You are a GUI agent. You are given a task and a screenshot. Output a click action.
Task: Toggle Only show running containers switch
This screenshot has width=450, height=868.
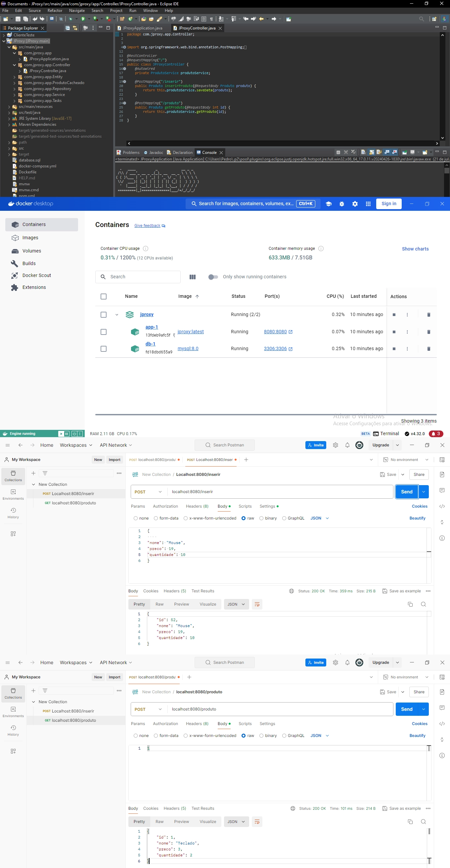tap(213, 277)
